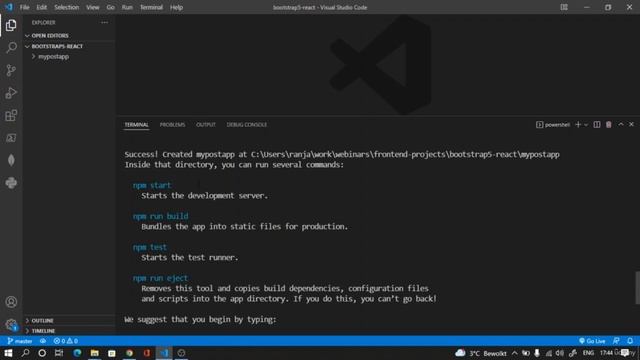Switch to the Debug Console tab

[x=247, y=124]
